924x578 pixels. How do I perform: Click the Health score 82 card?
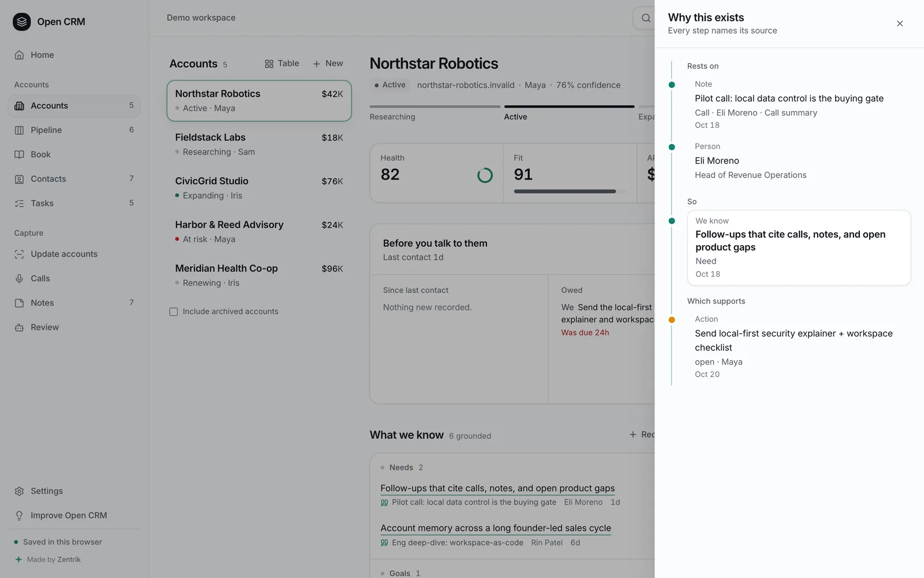click(x=437, y=173)
